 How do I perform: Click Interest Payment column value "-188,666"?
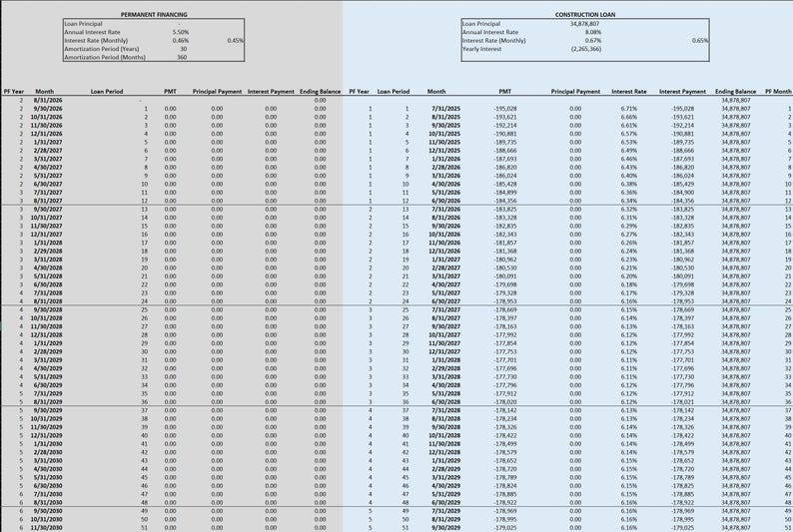tap(683, 151)
